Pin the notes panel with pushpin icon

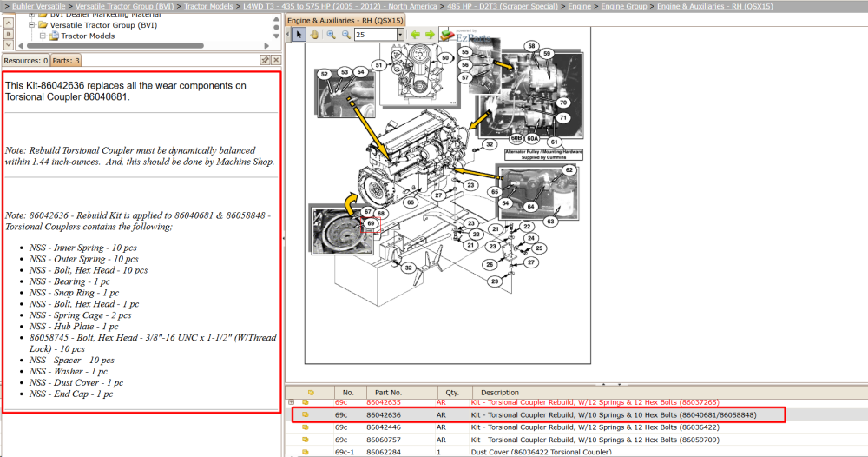coord(265,60)
